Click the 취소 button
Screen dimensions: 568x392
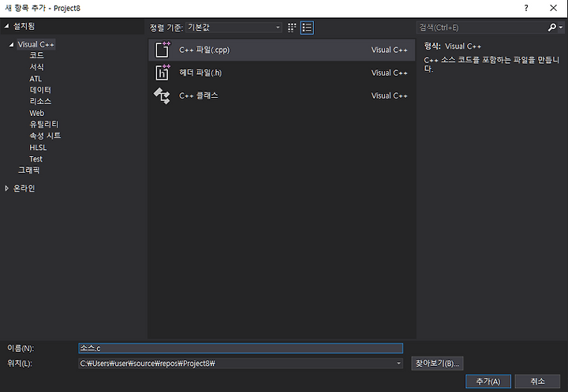click(x=537, y=381)
